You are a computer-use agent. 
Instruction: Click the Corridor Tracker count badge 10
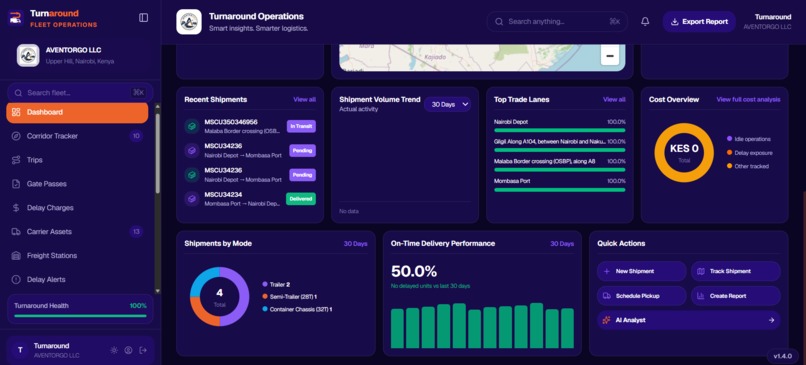click(136, 136)
